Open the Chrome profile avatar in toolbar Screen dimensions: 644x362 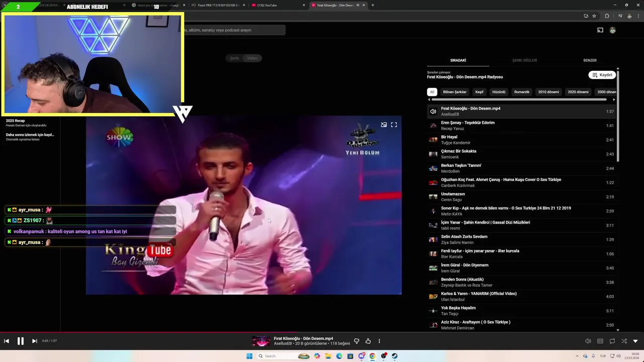629,16
